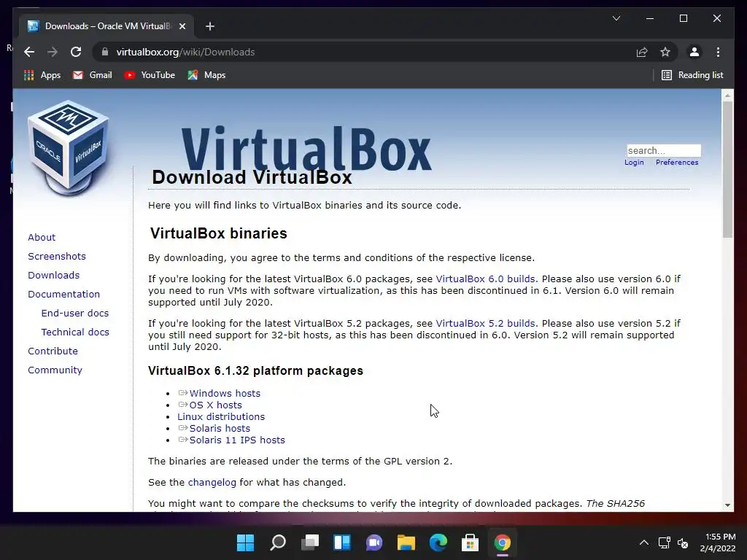Open Chrome's three-dot menu
The image size is (747, 560).
tap(718, 52)
